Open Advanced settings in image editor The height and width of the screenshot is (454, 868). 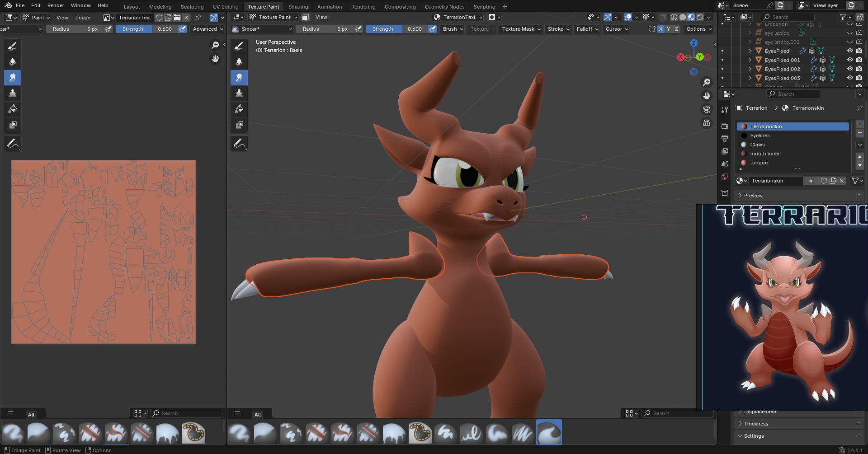tap(208, 29)
